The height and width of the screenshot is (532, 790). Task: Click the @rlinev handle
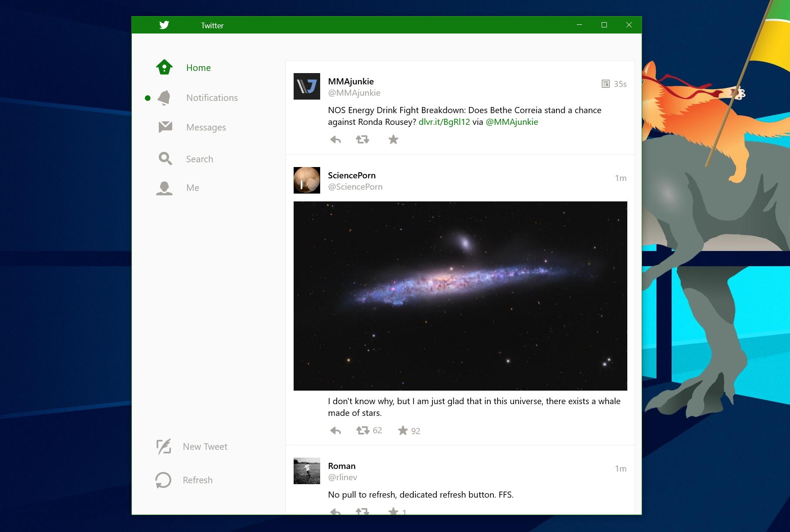(x=342, y=477)
